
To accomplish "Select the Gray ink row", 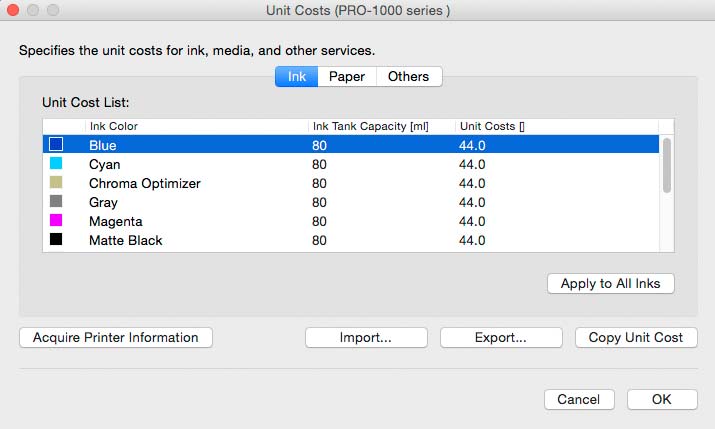I will tap(351, 202).
